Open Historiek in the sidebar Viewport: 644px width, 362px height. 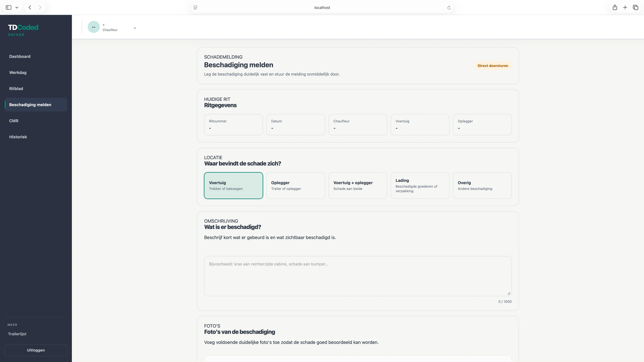point(36,137)
